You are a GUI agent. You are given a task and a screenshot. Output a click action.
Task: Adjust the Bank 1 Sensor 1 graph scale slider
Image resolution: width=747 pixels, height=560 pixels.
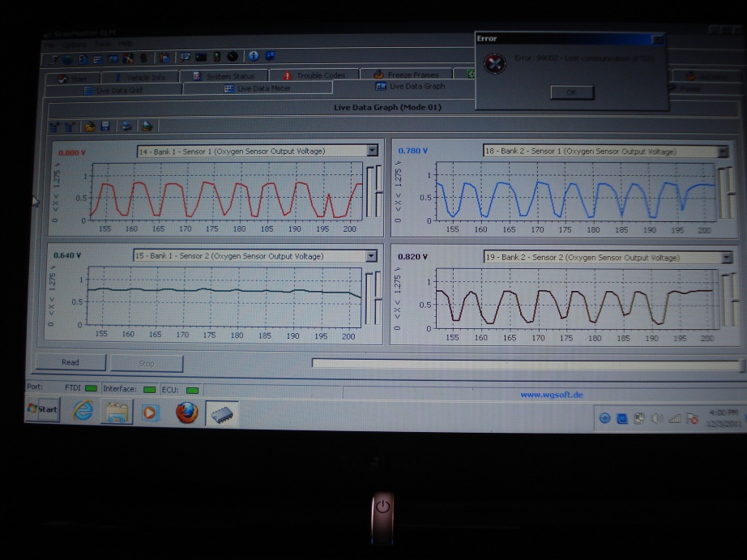click(369, 191)
